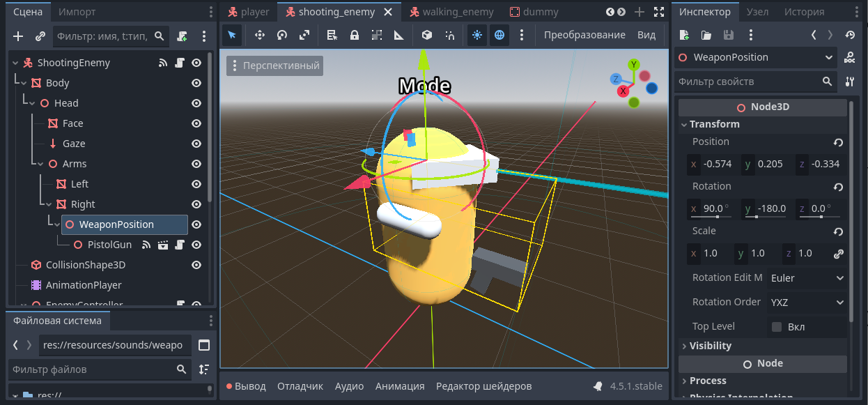Open the Узел tab in inspector dock
The image size is (868, 405).
click(x=757, y=12)
